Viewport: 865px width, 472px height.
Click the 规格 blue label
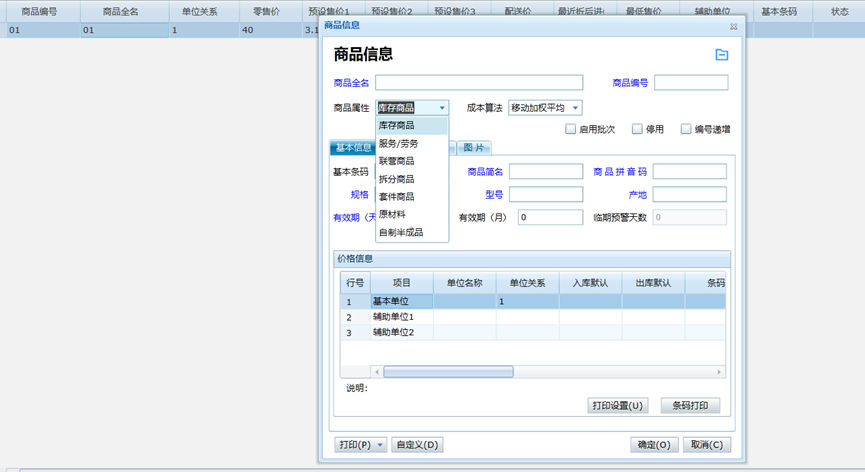[x=360, y=194]
